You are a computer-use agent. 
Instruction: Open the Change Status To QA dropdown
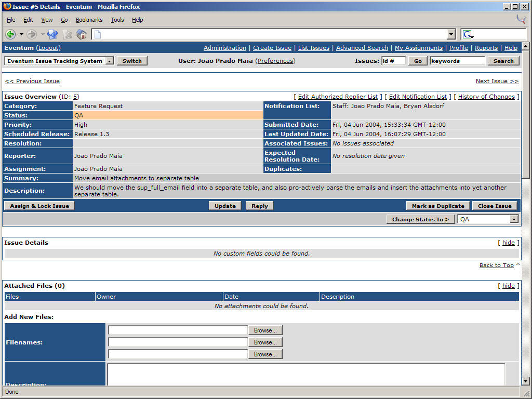point(514,219)
